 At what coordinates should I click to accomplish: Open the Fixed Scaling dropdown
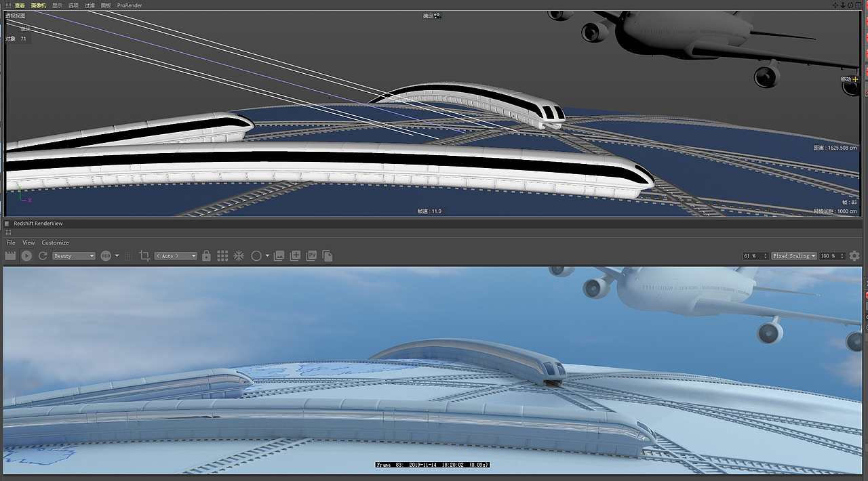(794, 256)
